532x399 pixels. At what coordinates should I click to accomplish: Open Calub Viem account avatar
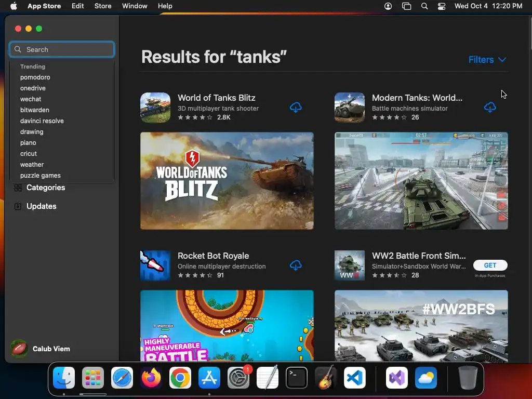(19, 349)
